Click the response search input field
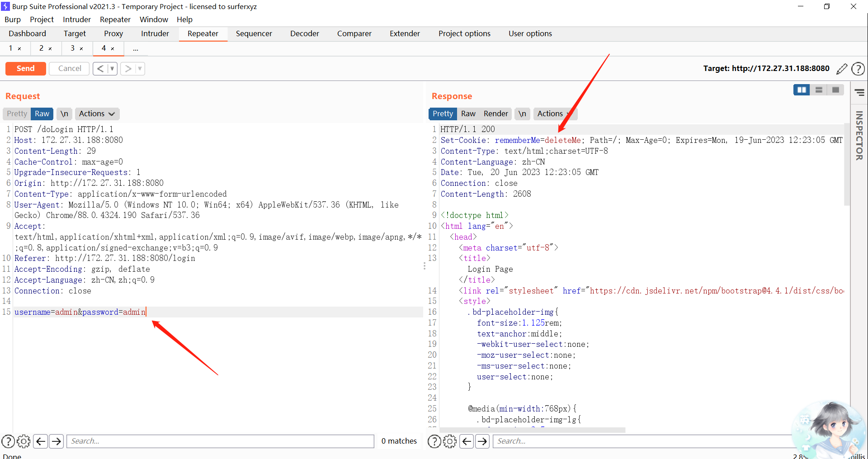 [x=642, y=441]
